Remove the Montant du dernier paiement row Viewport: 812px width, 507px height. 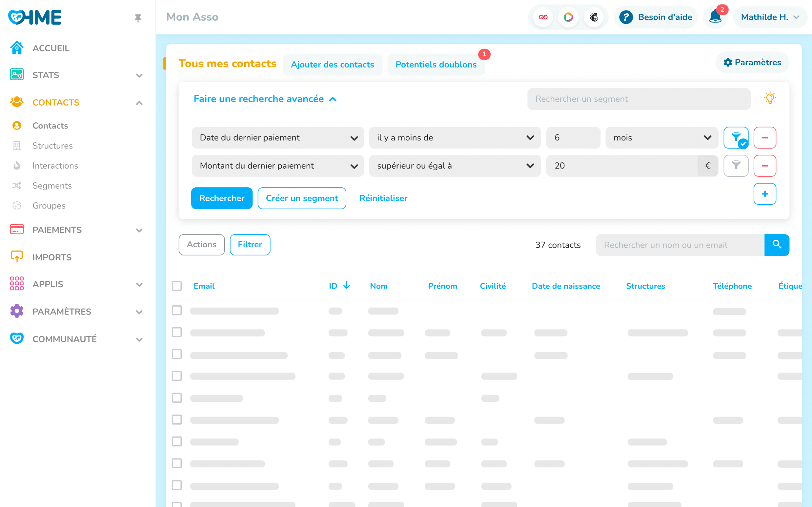[x=764, y=166]
